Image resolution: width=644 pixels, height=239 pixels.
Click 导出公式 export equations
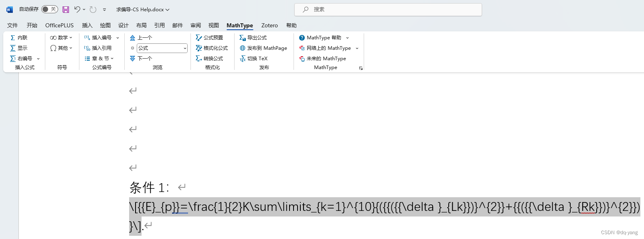(x=253, y=37)
